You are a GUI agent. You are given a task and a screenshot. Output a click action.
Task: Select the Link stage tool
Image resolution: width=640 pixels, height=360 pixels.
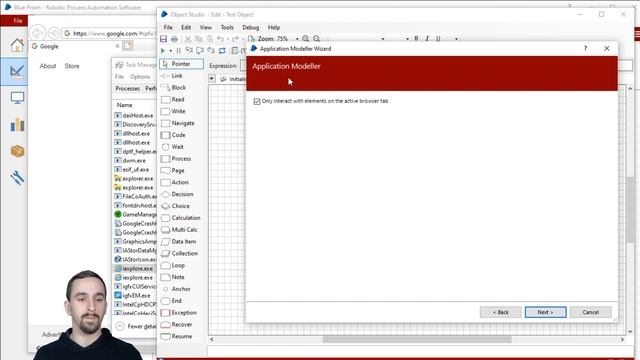tap(172, 76)
